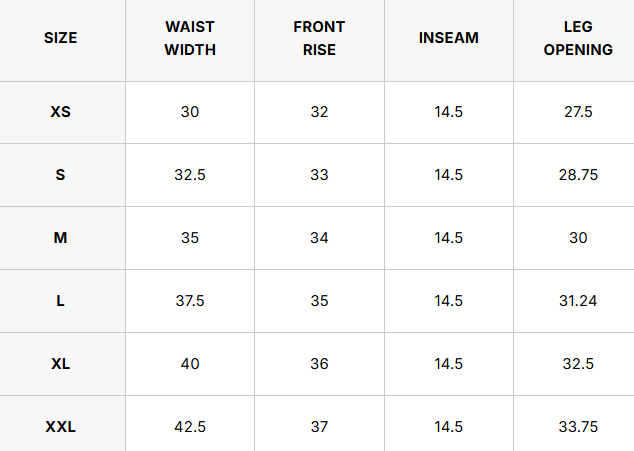Select front rise value 36
Screen dimensions: 634x451
(319, 364)
